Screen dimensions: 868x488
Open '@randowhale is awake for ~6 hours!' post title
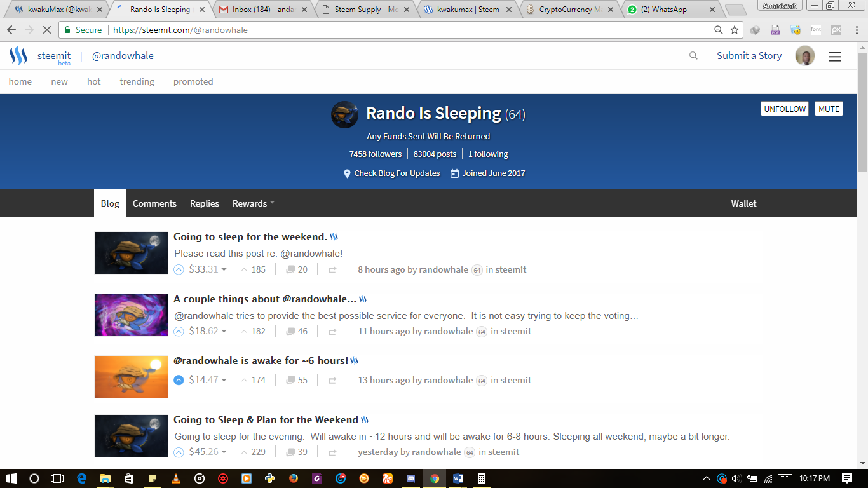(261, 361)
